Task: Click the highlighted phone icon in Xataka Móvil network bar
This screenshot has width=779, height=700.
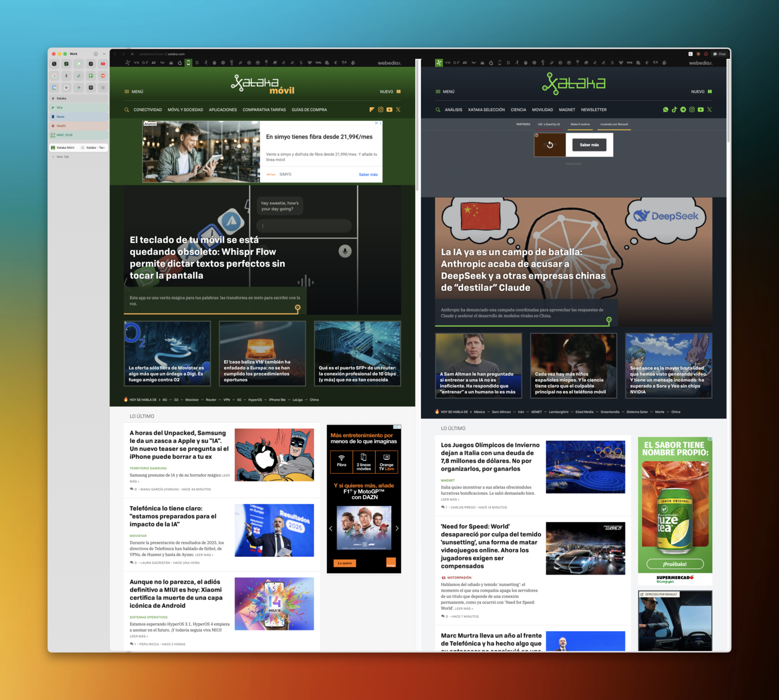Action: tap(188, 63)
